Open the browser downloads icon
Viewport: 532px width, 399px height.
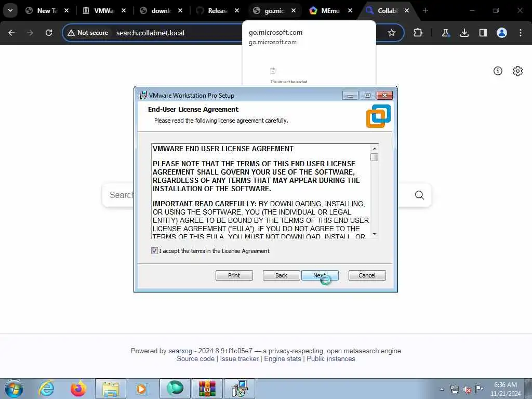(x=464, y=33)
